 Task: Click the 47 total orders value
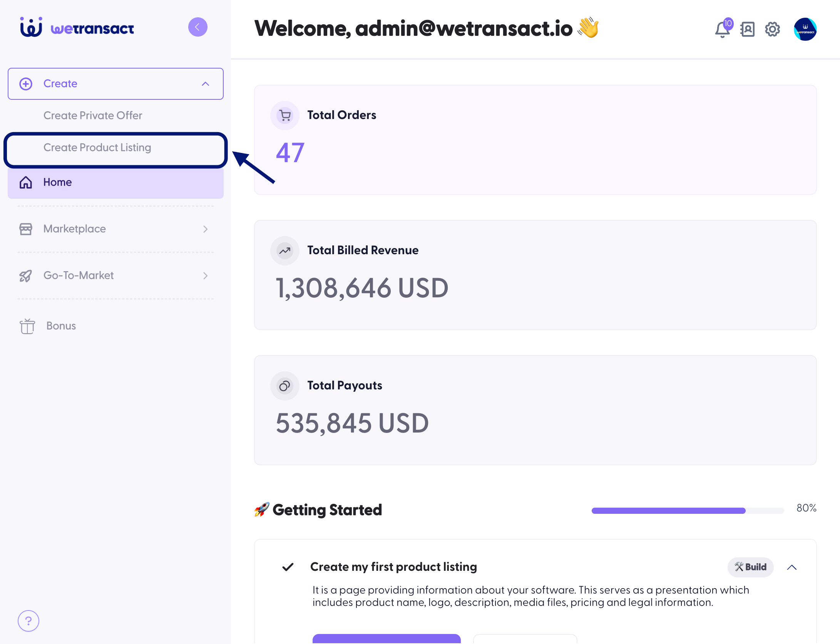290,153
